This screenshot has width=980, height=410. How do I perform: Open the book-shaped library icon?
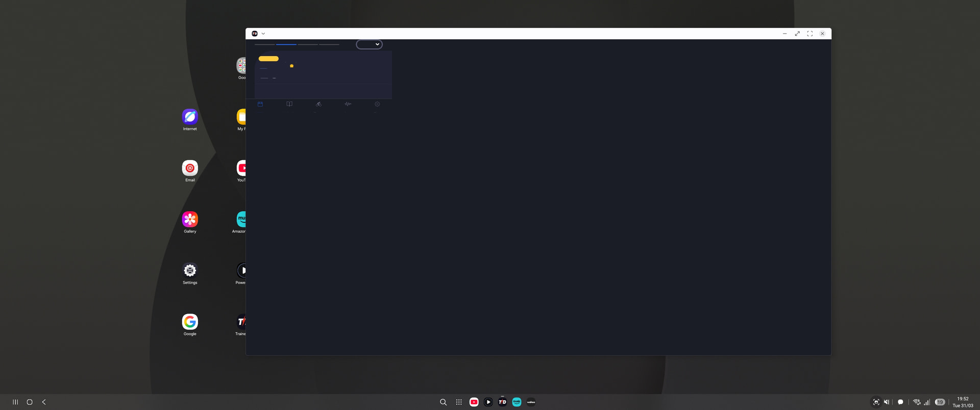289,104
